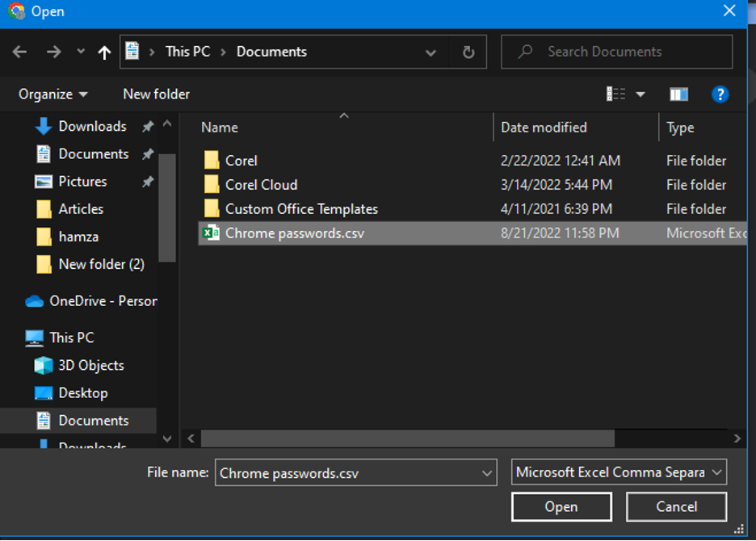Change the view layout icon
The height and width of the screenshot is (541, 756).
tap(615, 94)
